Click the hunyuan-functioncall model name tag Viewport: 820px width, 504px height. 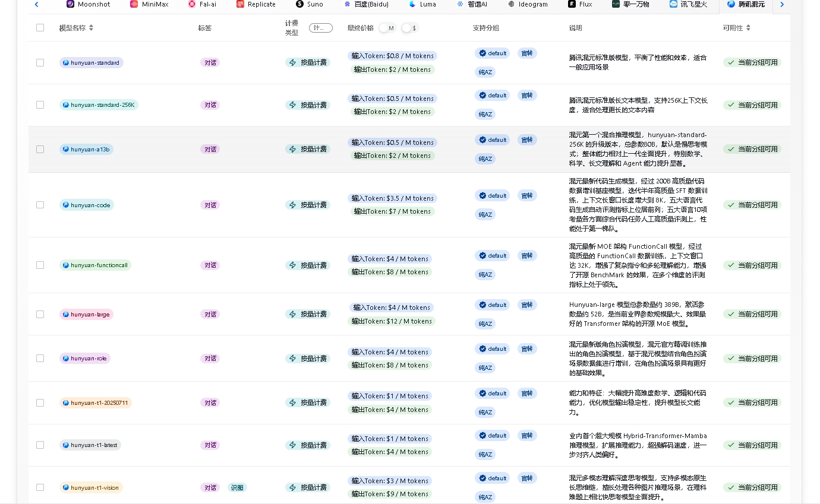[95, 265]
